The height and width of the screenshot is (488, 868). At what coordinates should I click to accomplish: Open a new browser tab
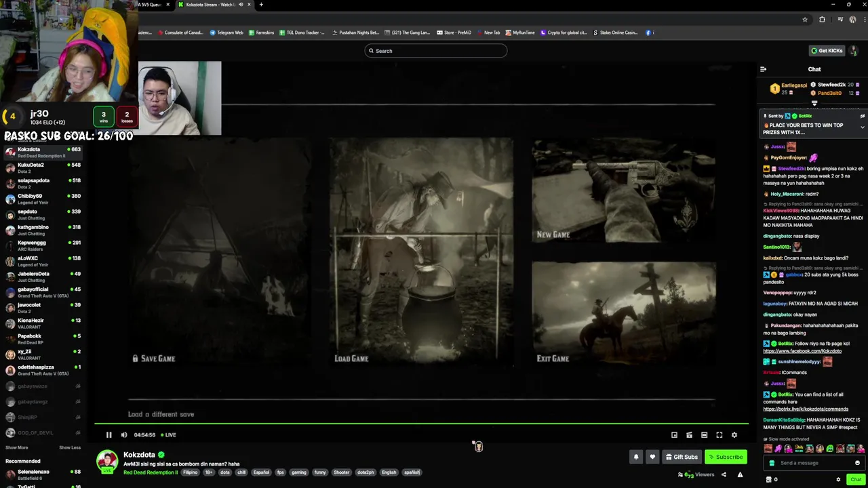tap(261, 5)
